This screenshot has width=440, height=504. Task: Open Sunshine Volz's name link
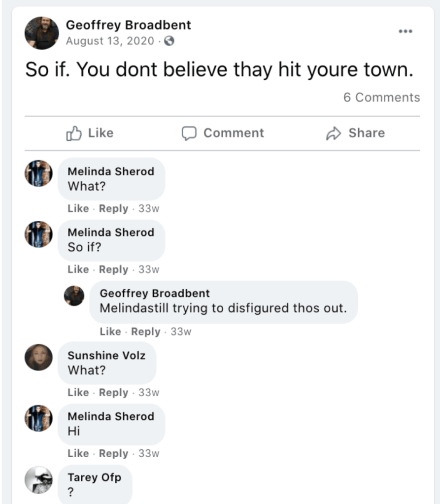[106, 355]
